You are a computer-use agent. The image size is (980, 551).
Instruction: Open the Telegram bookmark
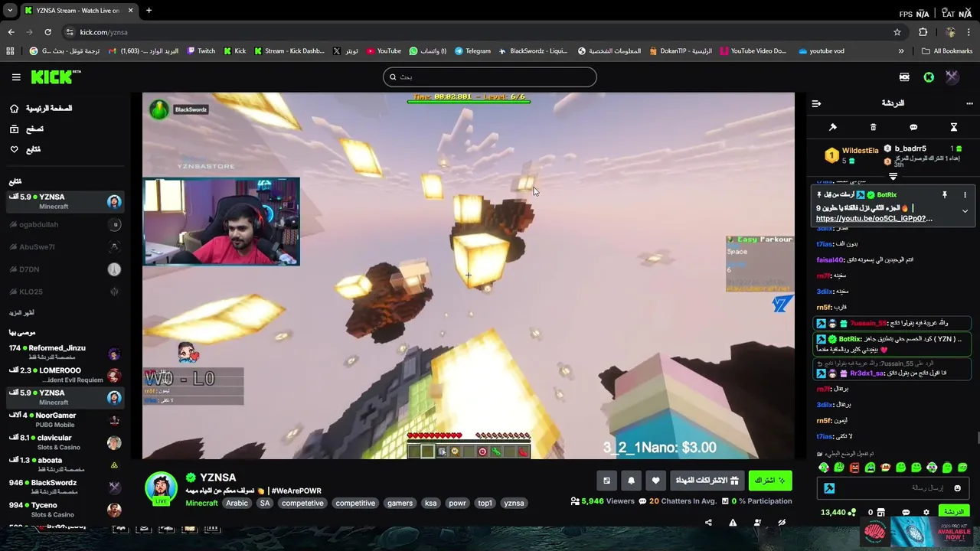pos(472,51)
